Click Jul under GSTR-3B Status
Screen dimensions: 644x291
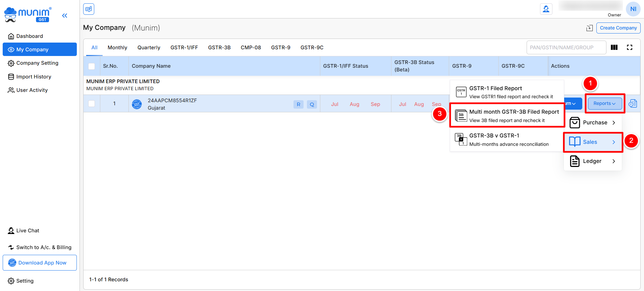pyautogui.click(x=402, y=104)
